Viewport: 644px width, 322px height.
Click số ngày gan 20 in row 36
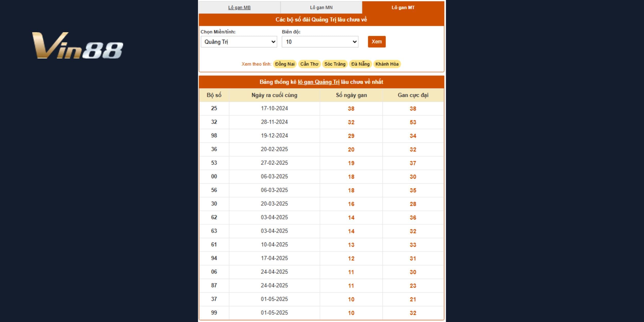[351, 150]
